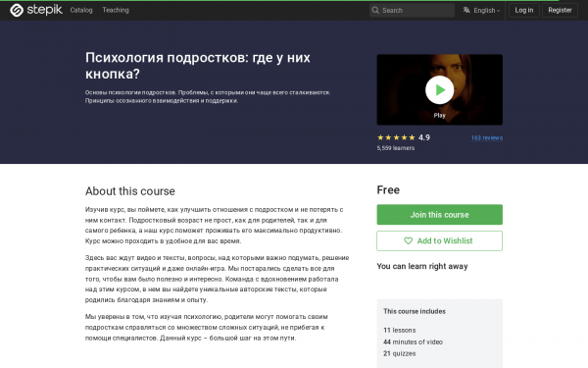This screenshot has width=588, height=368.
Task: Click 'You can learn right away' text
Action: [x=422, y=266]
